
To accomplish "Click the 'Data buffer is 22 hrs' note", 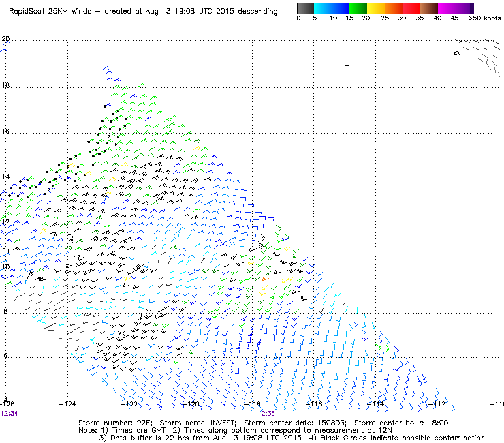I will [x=144, y=438].
